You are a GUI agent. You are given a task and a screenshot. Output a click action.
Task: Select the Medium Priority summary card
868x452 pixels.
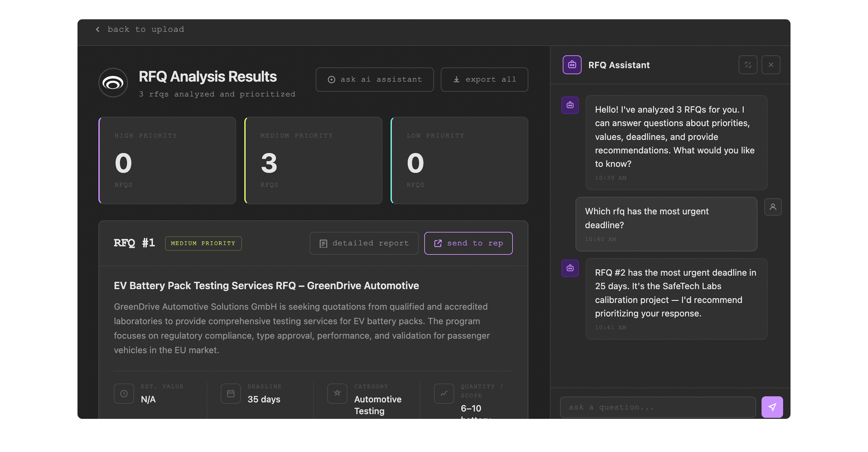pyautogui.click(x=313, y=160)
